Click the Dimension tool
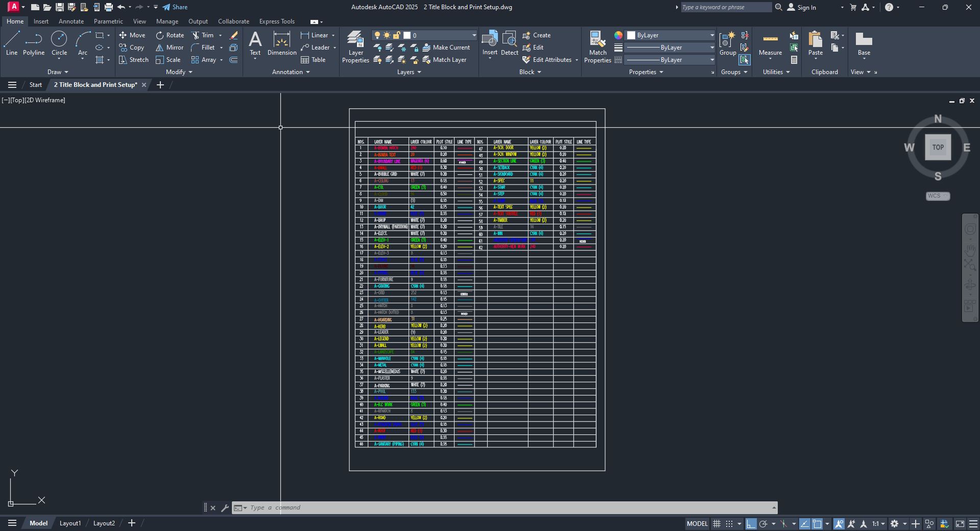 (x=282, y=43)
